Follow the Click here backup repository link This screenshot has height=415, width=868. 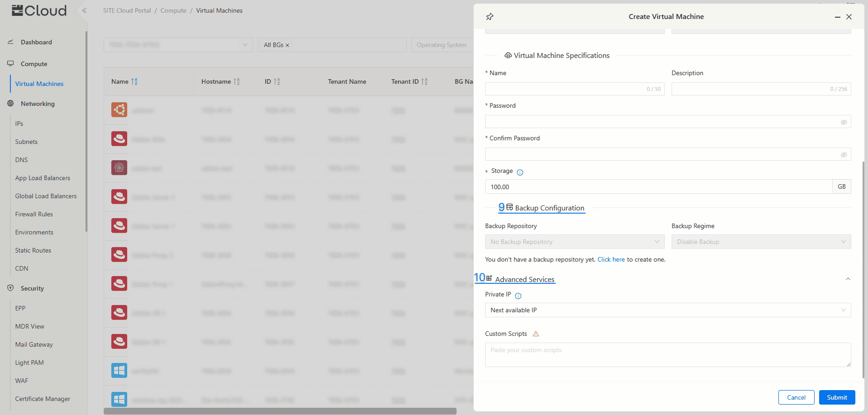(611, 259)
